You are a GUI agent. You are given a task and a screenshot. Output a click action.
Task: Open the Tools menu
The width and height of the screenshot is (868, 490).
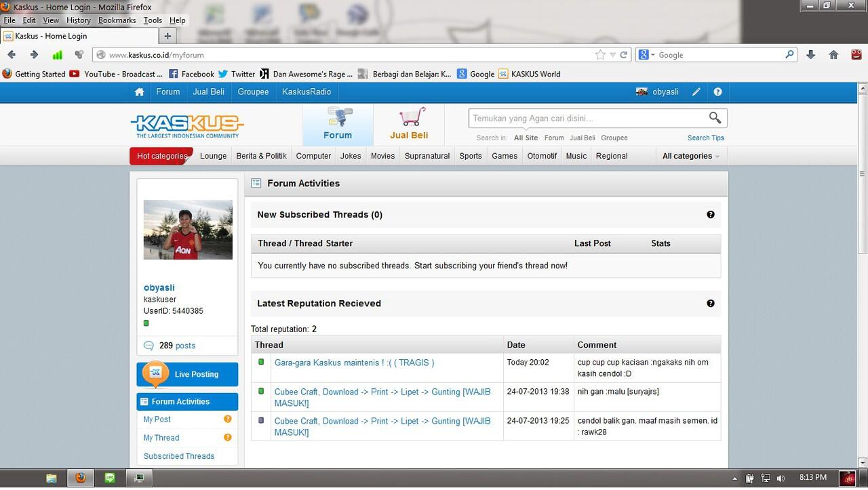click(x=153, y=20)
